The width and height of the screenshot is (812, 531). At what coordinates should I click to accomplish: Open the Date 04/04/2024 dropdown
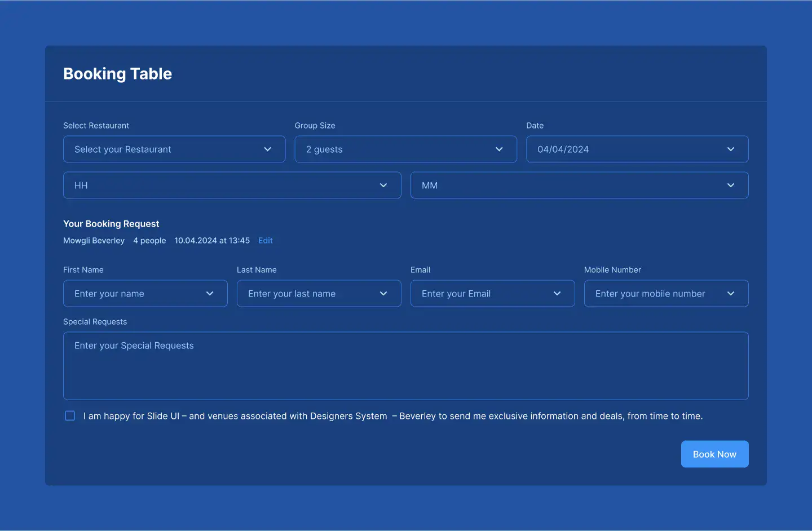[637, 149]
